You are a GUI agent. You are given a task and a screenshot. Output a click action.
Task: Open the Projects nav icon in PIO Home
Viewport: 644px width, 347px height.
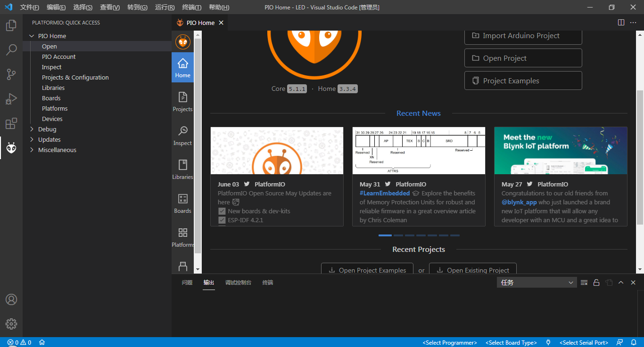[x=183, y=101]
